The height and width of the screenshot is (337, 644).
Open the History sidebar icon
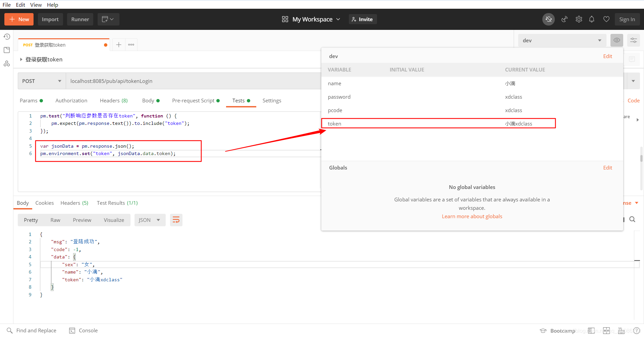[7, 37]
